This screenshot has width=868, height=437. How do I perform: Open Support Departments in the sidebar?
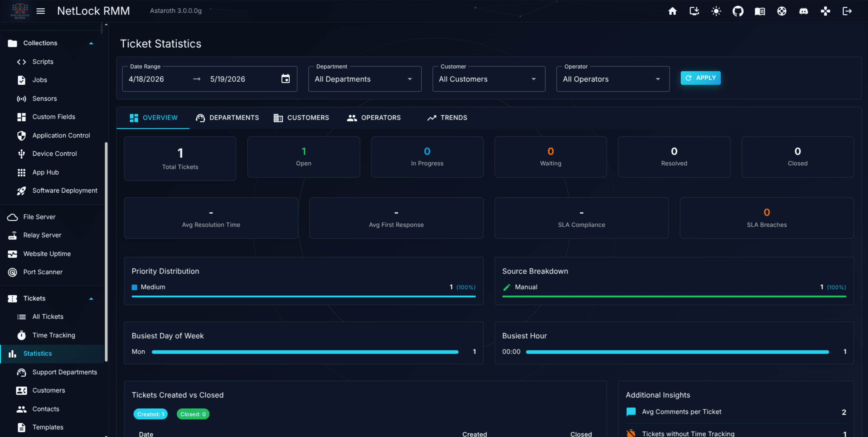(x=52, y=372)
